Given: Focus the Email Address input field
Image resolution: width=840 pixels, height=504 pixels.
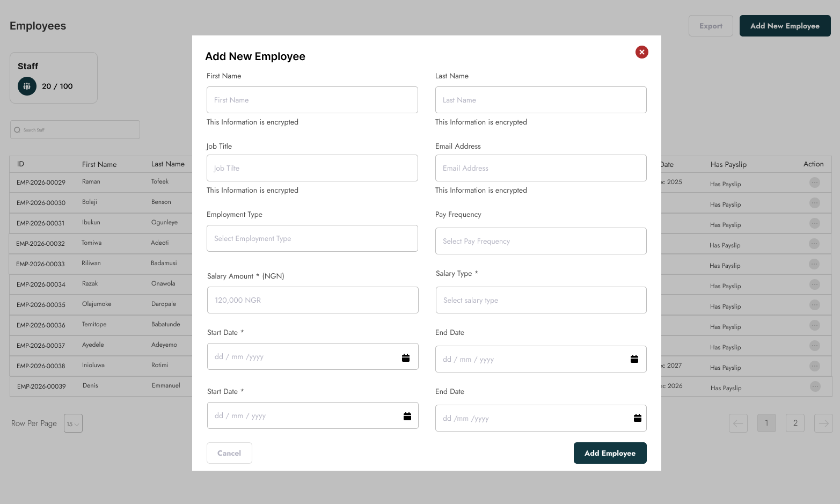Looking at the screenshot, I should click(x=541, y=168).
